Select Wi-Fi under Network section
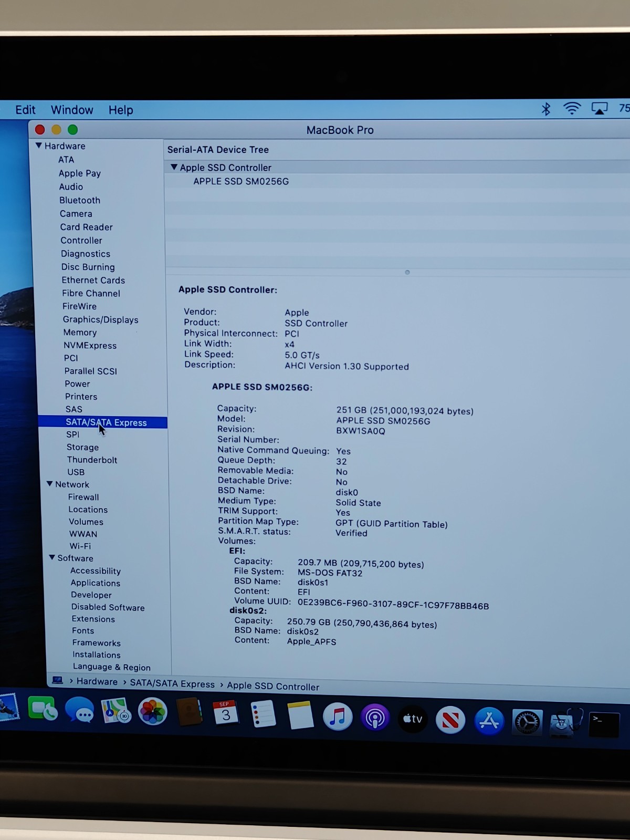 click(x=80, y=546)
